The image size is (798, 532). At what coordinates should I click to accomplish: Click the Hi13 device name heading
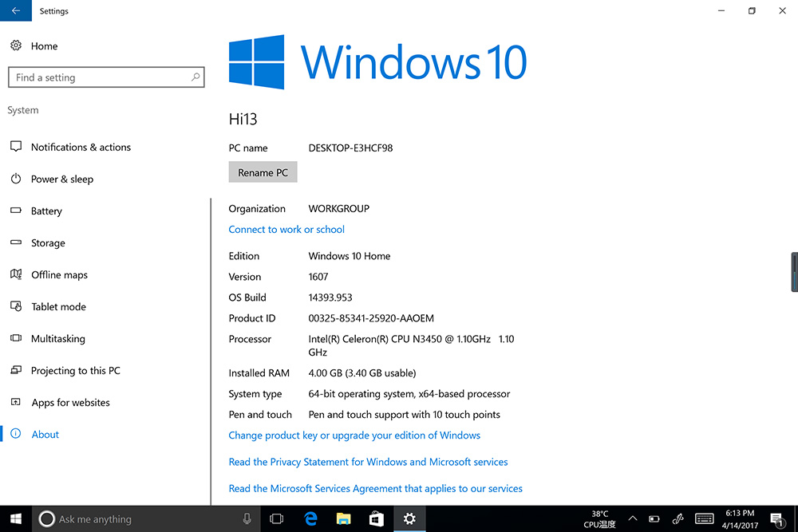pyautogui.click(x=243, y=119)
